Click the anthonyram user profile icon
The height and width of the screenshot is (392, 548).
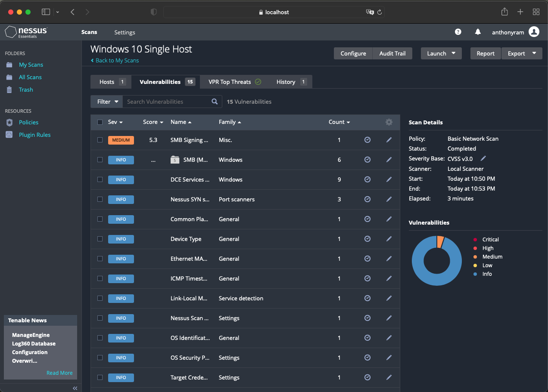[x=534, y=32]
